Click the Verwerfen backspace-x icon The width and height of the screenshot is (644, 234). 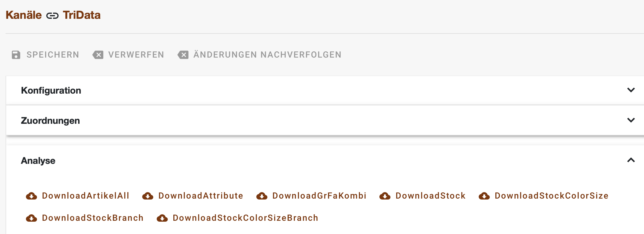coord(98,55)
